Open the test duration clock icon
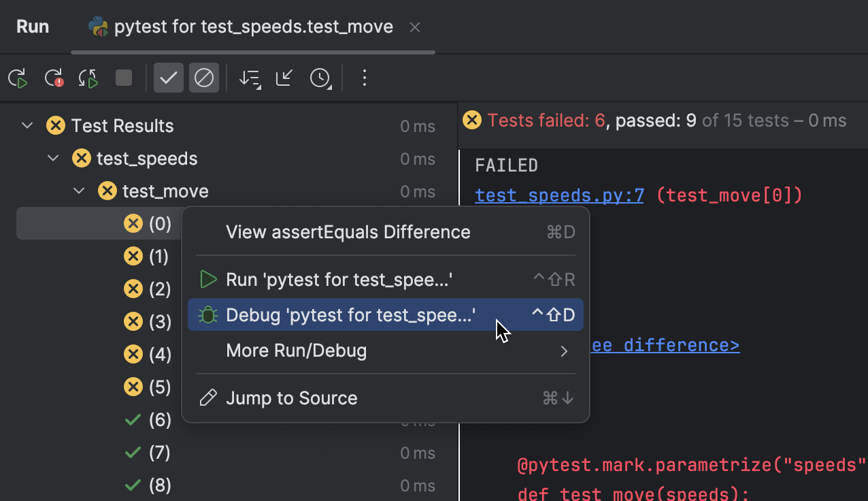Image resolution: width=868 pixels, height=501 pixels. [320, 78]
